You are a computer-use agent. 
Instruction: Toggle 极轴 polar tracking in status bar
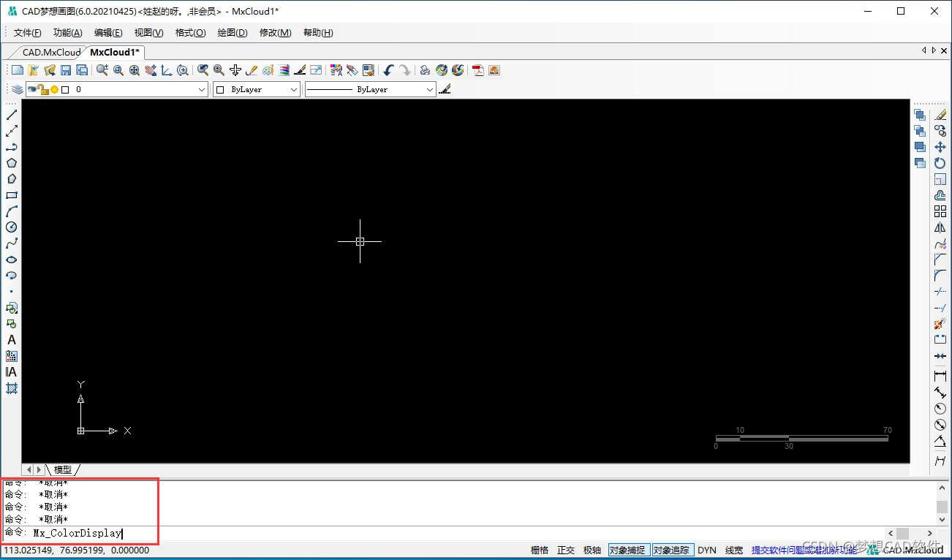[592, 550]
